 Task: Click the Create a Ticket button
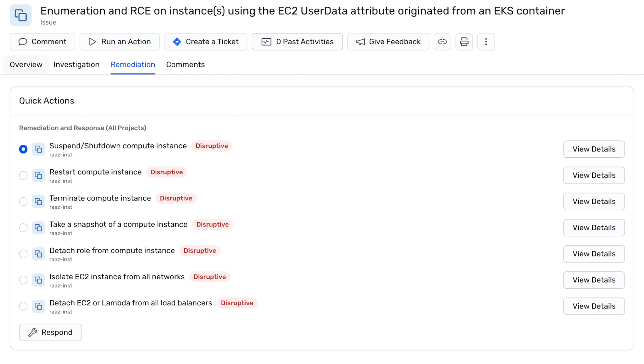click(206, 42)
